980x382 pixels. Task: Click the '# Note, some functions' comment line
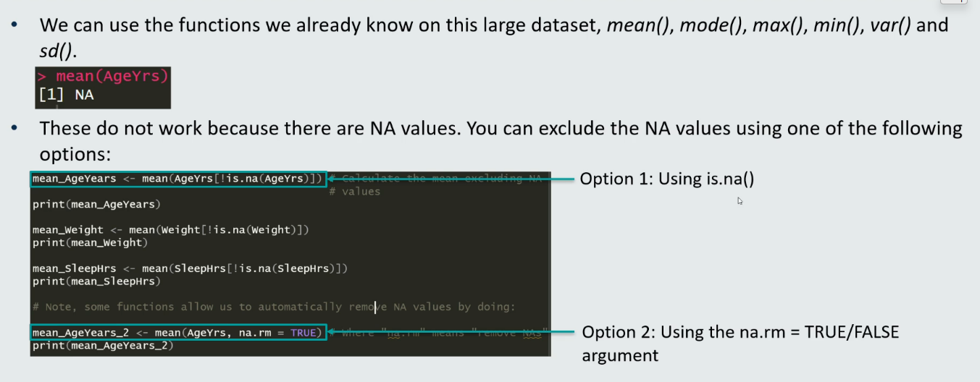click(x=273, y=307)
